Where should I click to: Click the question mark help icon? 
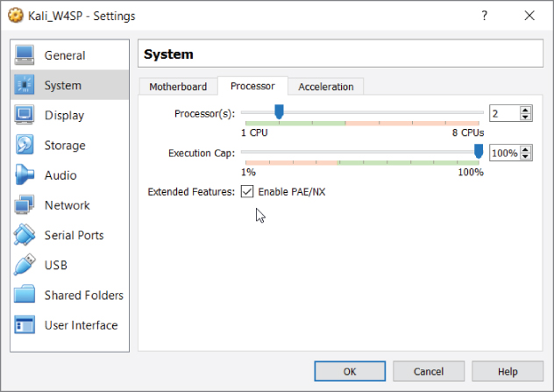point(485,15)
